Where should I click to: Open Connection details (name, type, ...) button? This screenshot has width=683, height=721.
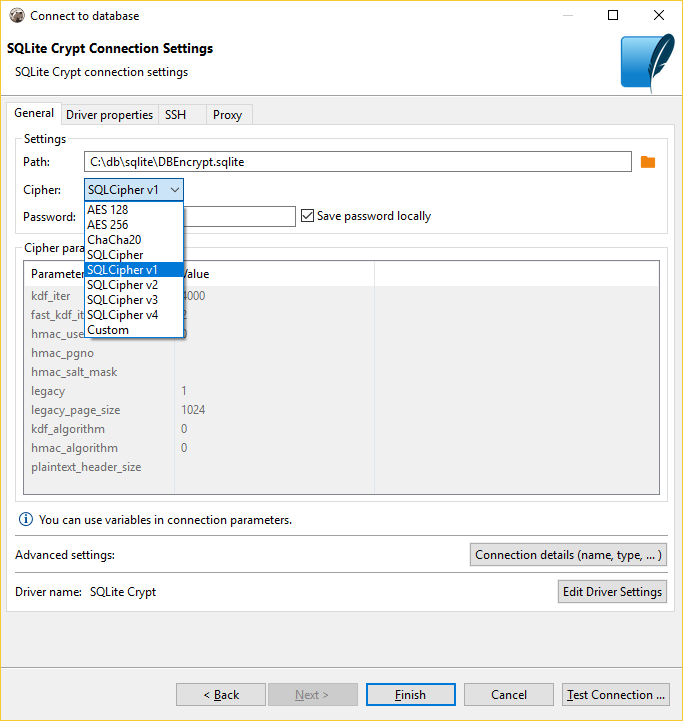click(x=568, y=555)
